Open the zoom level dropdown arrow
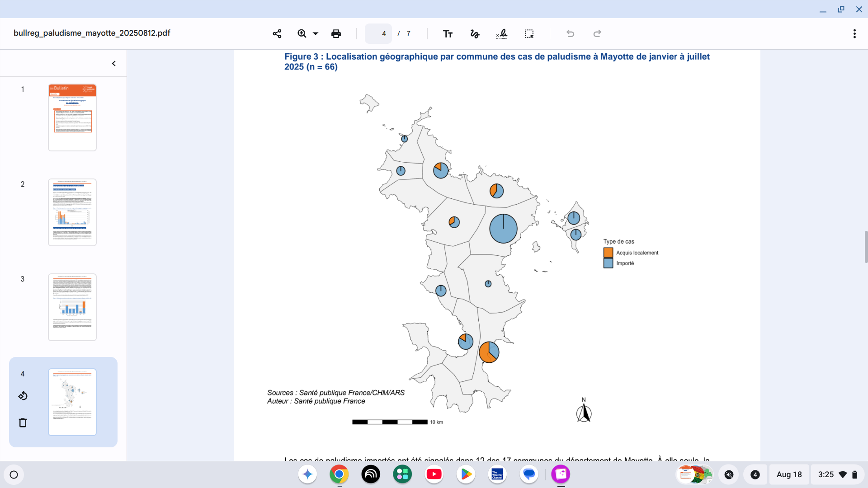This screenshot has width=868, height=488. 316,33
